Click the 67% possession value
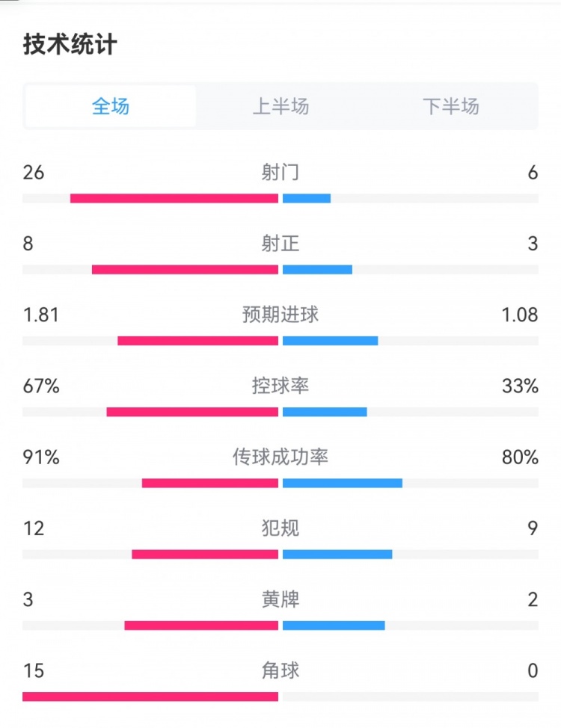Viewport: 561px width, 728px height. (x=40, y=386)
